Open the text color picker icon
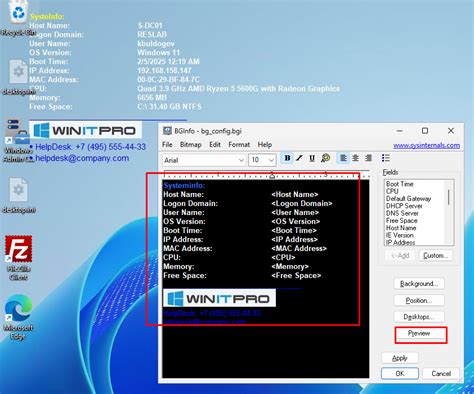Viewport: 474px width, 394px height. pos(325,158)
